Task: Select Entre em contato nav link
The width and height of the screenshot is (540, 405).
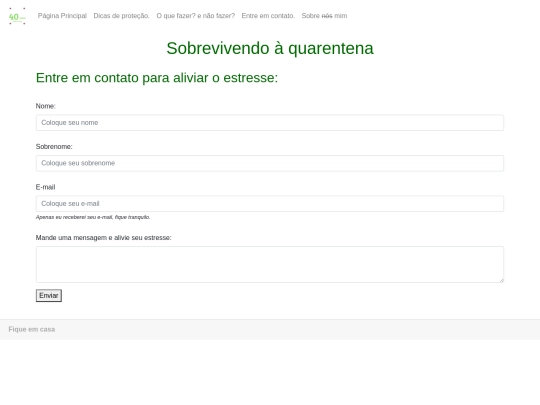Action: click(x=268, y=16)
